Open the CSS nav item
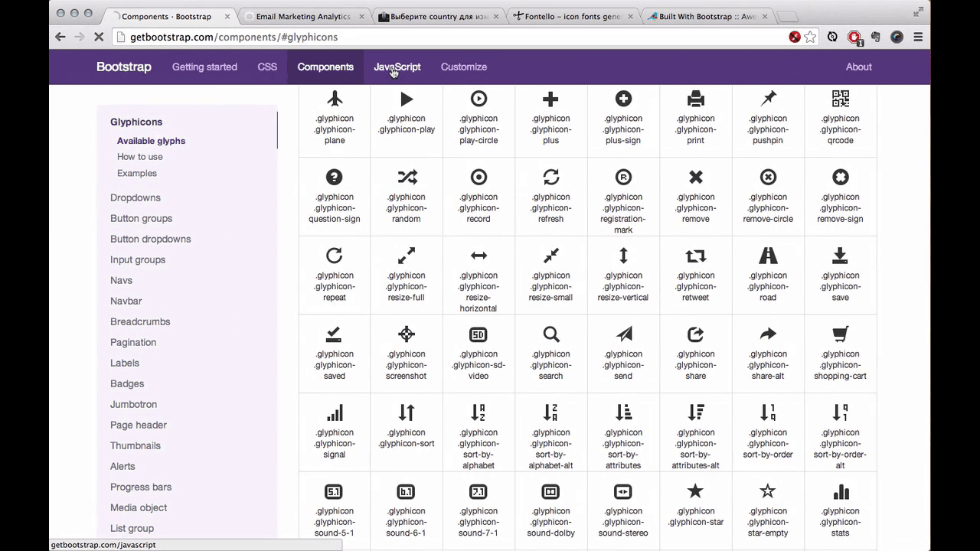This screenshot has width=980, height=551. click(x=267, y=67)
